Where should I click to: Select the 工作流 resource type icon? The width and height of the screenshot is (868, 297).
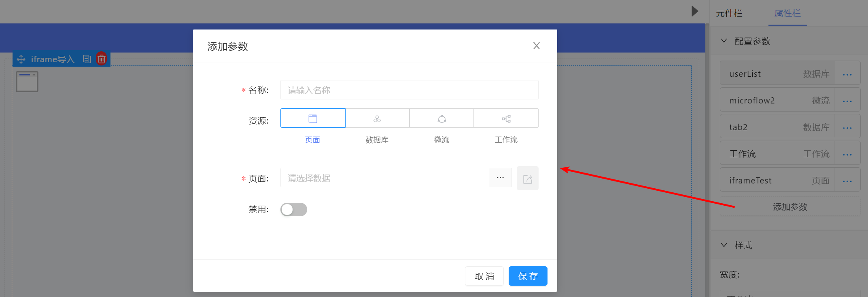506,118
